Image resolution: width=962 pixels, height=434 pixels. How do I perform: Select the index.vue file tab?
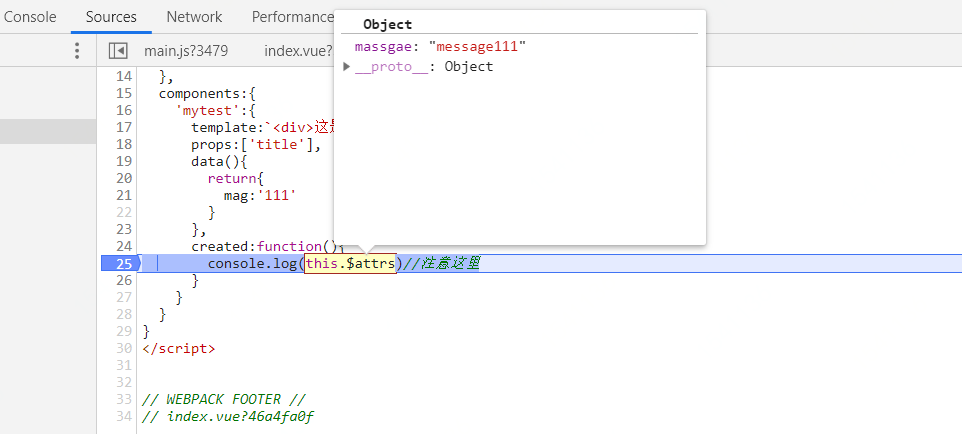pos(299,51)
